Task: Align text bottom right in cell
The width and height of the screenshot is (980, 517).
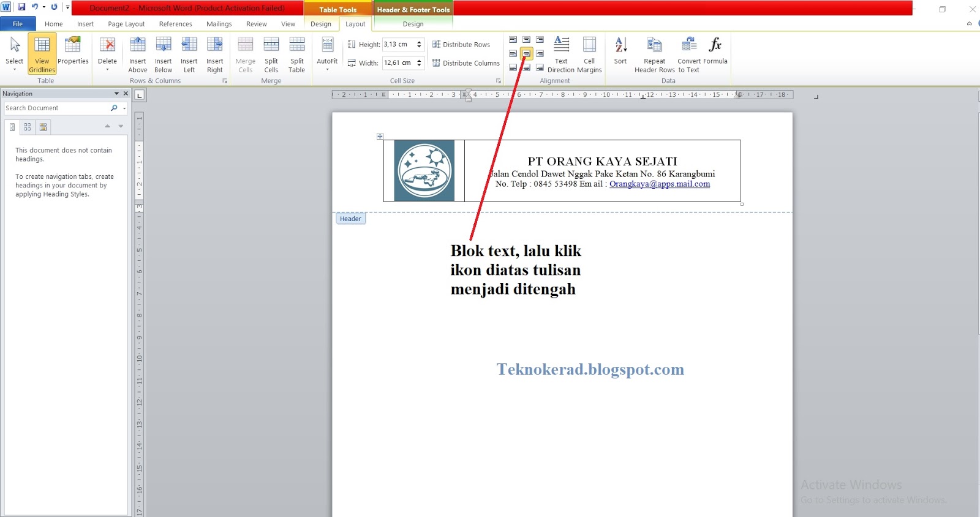Action: pos(540,67)
